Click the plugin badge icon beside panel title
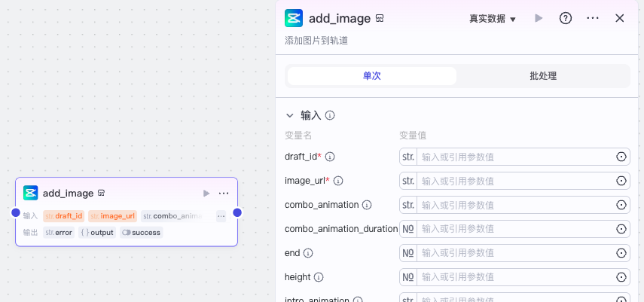644x302 pixels. click(x=380, y=19)
